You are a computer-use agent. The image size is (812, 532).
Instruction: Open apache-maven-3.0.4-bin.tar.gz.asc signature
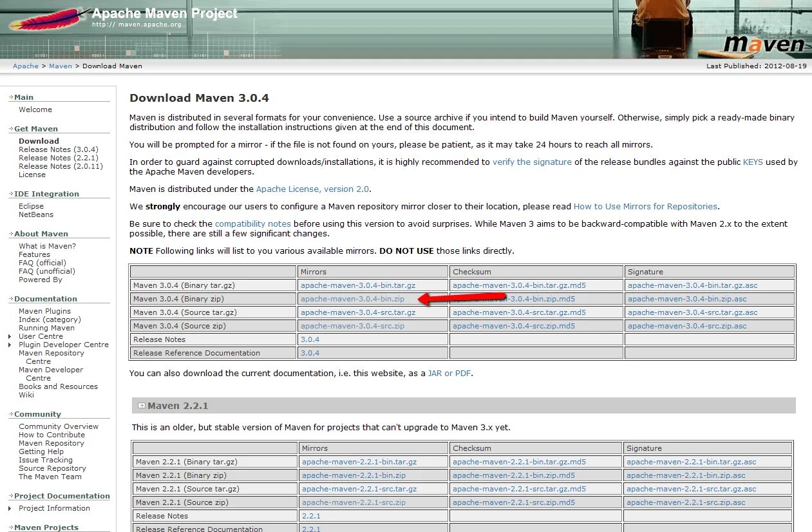(x=693, y=285)
